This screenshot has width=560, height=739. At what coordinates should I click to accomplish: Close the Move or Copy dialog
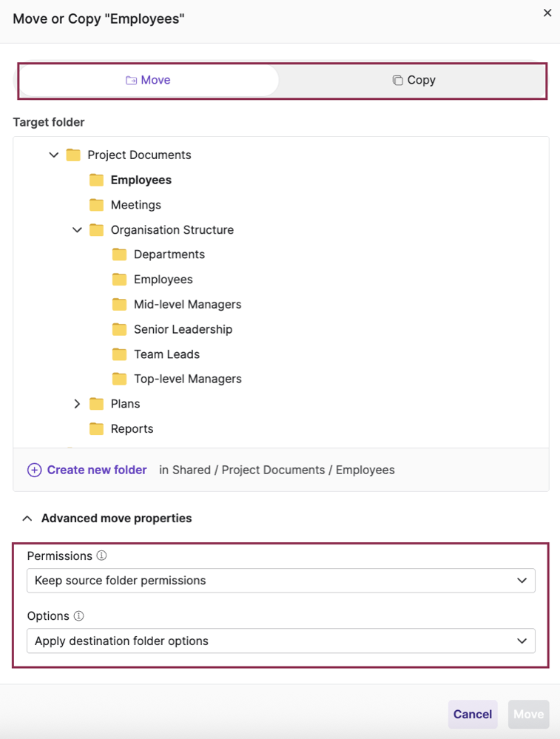(x=547, y=13)
